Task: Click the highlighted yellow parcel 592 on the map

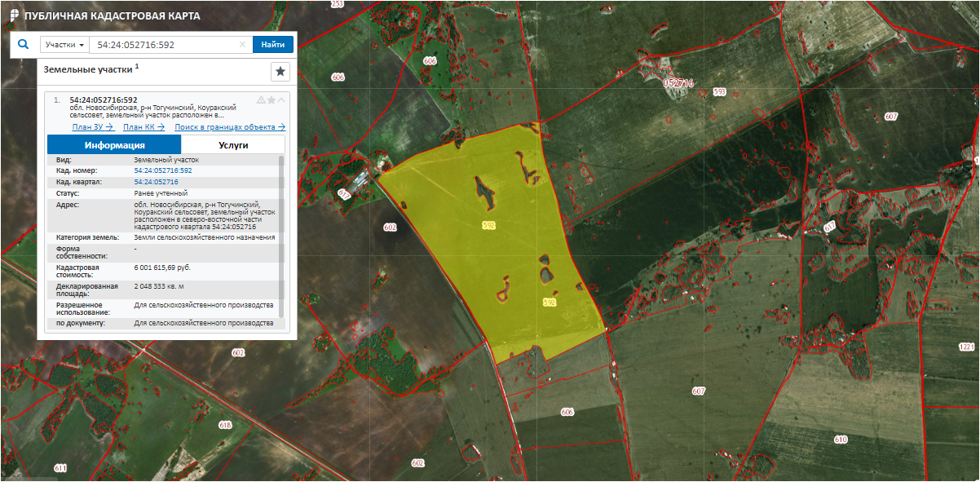Action: (497, 245)
